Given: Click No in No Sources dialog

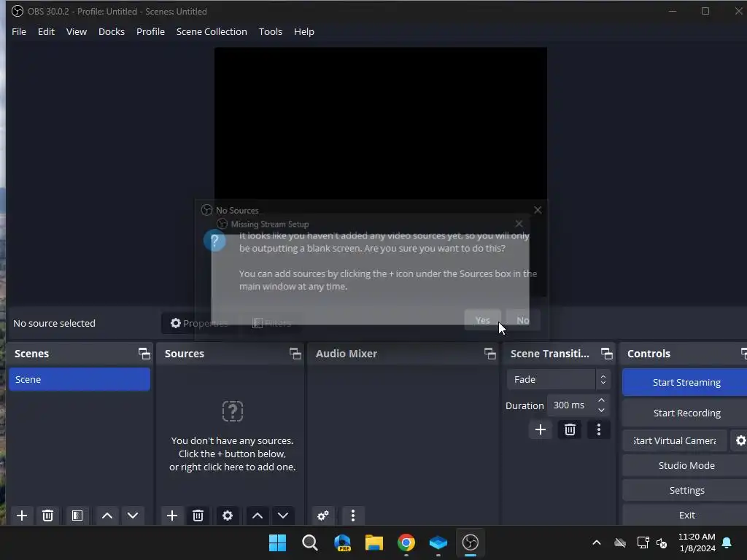Looking at the screenshot, I should coord(522,320).
